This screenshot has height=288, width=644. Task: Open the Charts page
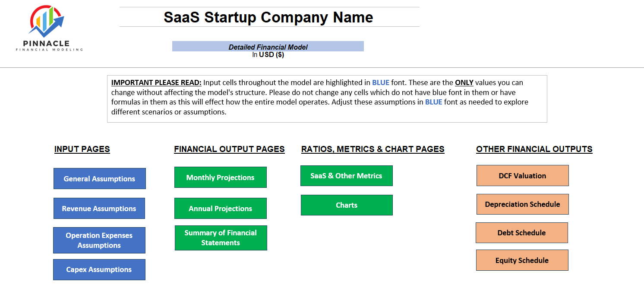click(x=347, y=205)
